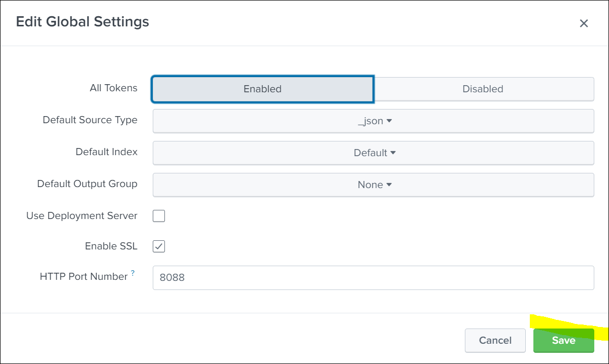Close the Edit Global Settings dialog
The width and height of the screenshot is (609, 364).
click(584, 23)
